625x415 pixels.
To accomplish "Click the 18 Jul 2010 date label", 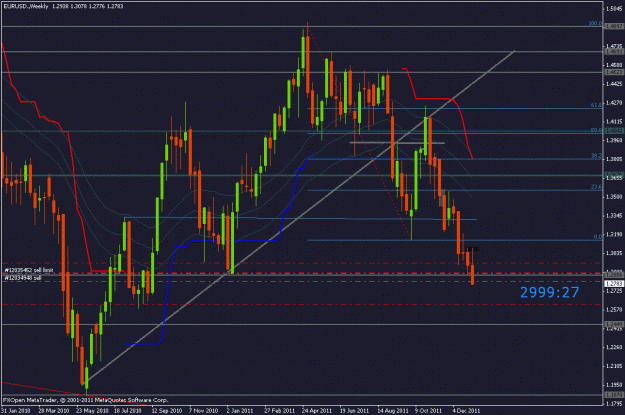I will (128, 410).
